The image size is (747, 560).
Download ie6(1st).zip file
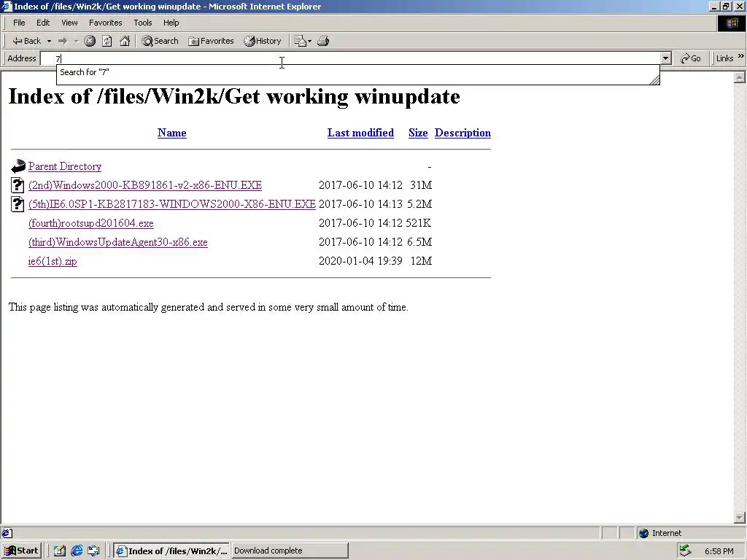[x=53, y=262]
